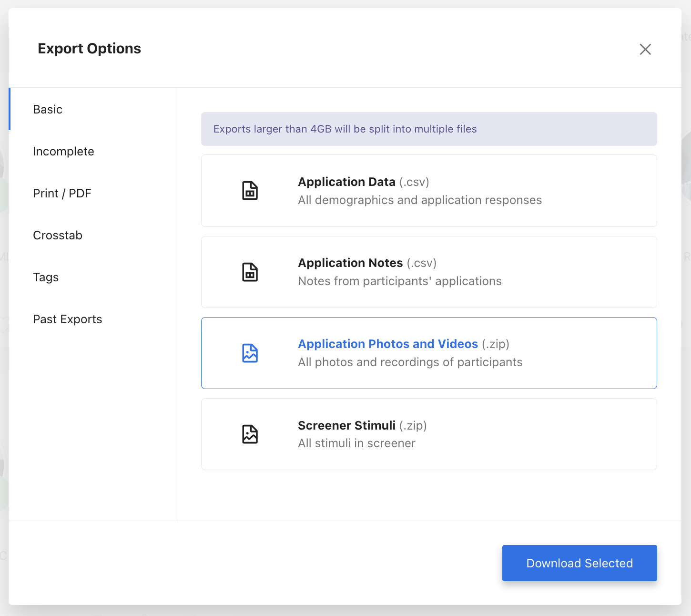Choose the Application Notes (.csv) title

[367, 263]
